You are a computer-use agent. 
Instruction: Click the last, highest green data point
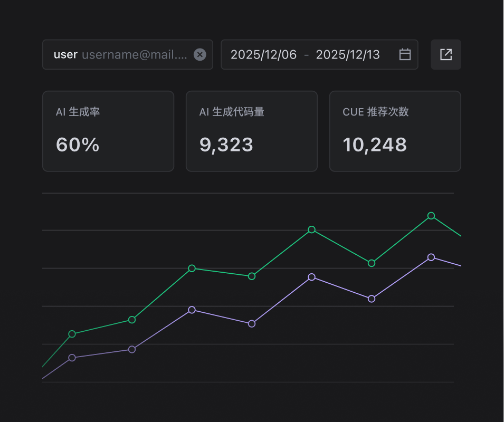point(431,216)
